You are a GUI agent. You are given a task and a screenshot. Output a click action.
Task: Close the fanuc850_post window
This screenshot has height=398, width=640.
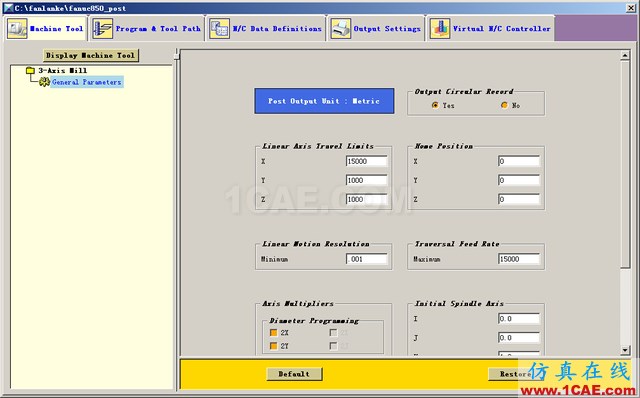[x=631, y=8]
